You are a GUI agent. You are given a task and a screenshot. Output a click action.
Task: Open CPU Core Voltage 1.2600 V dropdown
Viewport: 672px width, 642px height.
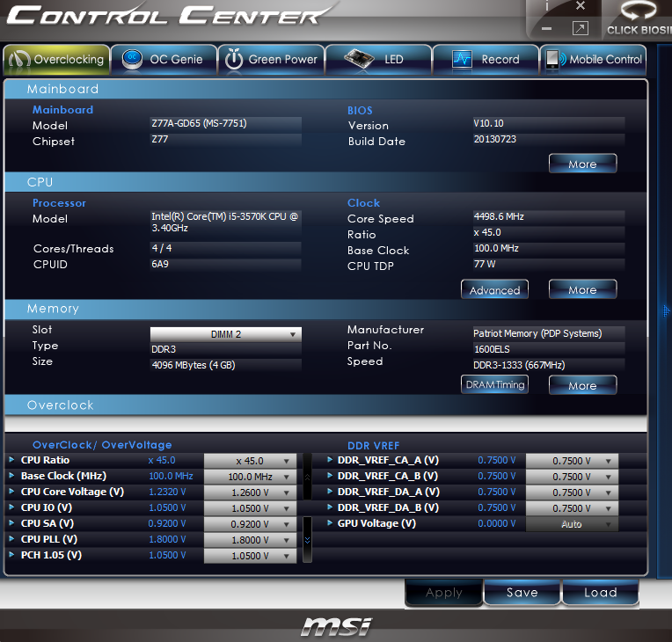(x=251, y=492)
